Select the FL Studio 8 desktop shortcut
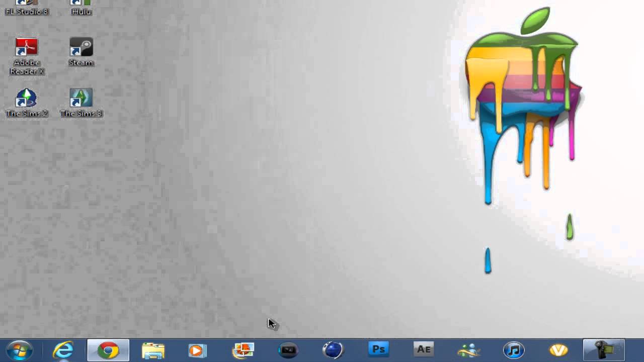The height and width of the screenshot is (362, 644). pos(27,8)
